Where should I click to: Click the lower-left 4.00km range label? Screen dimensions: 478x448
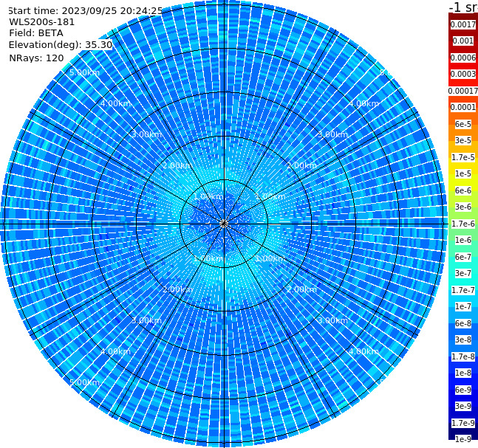(115, 351)
